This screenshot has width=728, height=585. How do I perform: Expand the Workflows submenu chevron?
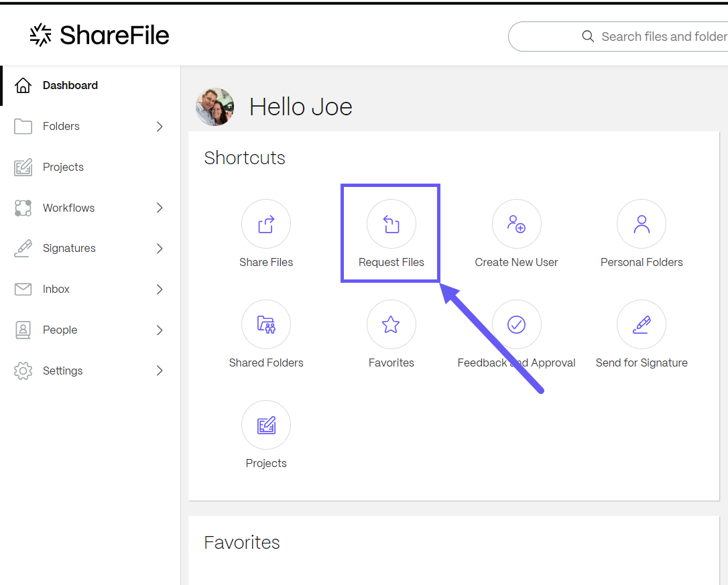click(x=160, y=208)
